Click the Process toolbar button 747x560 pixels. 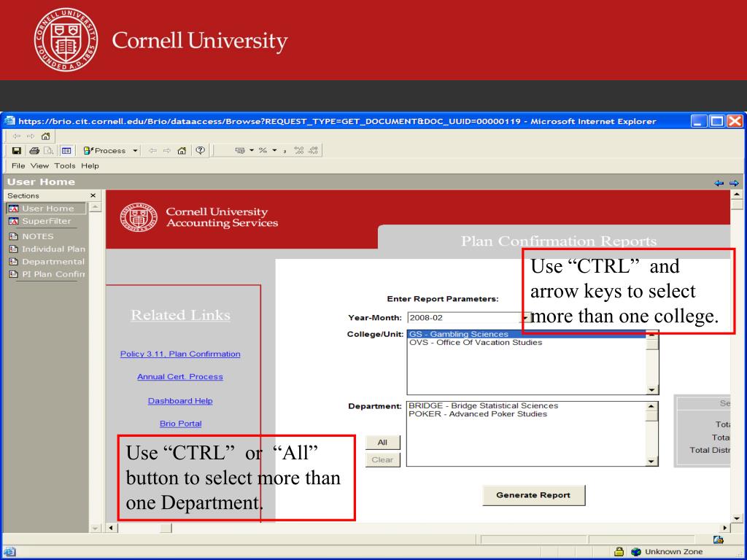tap(105, 150)
